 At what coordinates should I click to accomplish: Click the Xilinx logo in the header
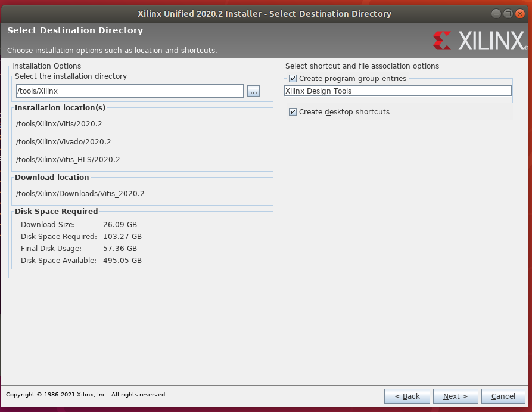click(479, 41)
